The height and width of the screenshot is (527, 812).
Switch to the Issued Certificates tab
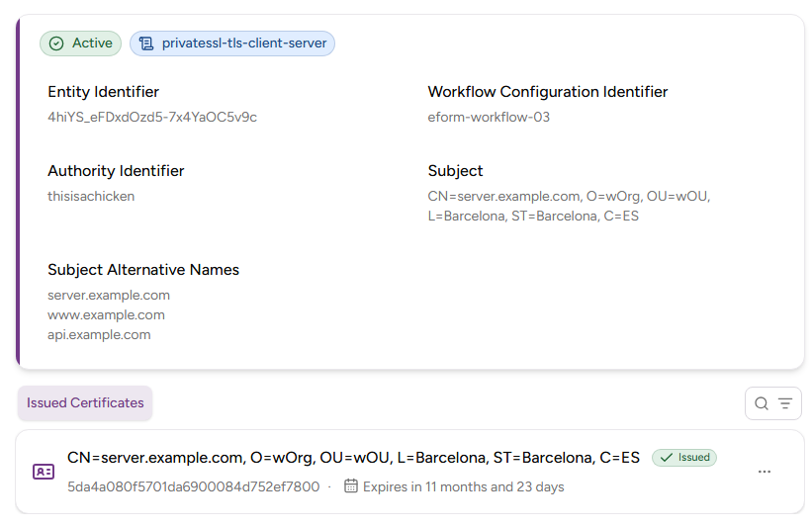(85, 403)
